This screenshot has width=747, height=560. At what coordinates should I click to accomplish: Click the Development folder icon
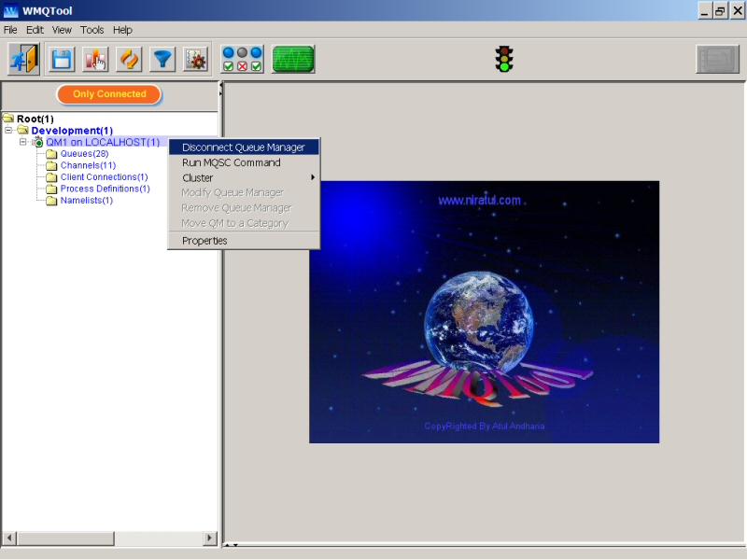click(22, 130)
